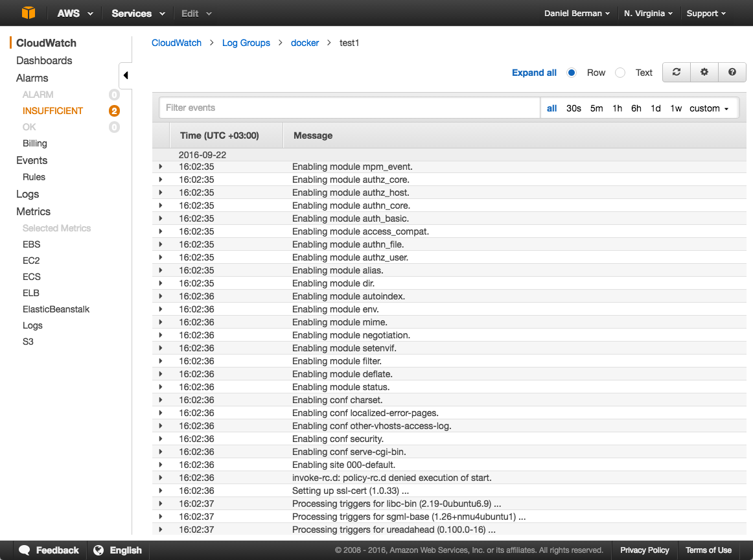Open the custom time range dropdown
Screen dimensions: 753x560
tap(709, 108)
